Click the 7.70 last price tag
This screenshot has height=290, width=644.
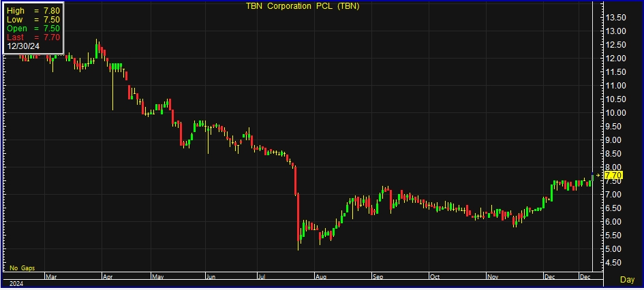click(x=613, y=176)
